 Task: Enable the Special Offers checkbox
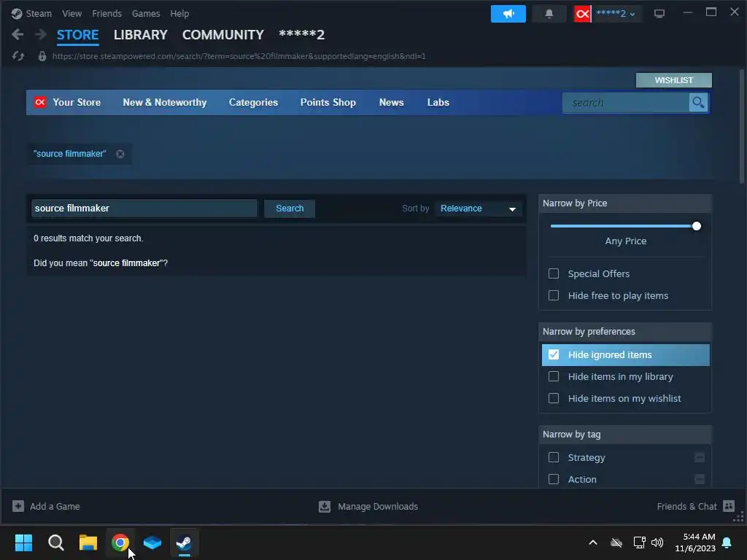(x=554, y=274)
